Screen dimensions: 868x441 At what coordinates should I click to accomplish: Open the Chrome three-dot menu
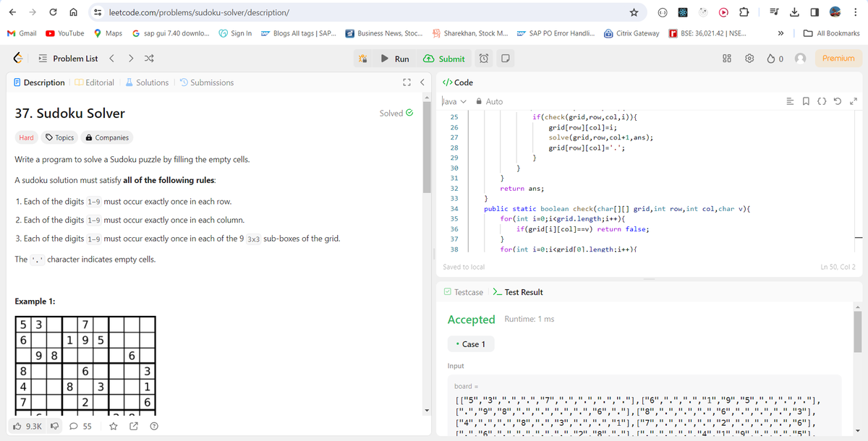856,12
